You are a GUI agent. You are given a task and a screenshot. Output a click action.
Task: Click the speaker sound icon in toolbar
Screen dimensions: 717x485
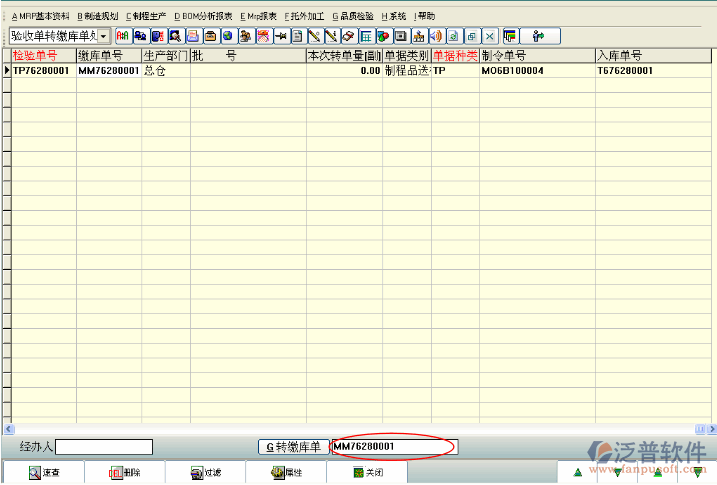click(x=436, y=36)
